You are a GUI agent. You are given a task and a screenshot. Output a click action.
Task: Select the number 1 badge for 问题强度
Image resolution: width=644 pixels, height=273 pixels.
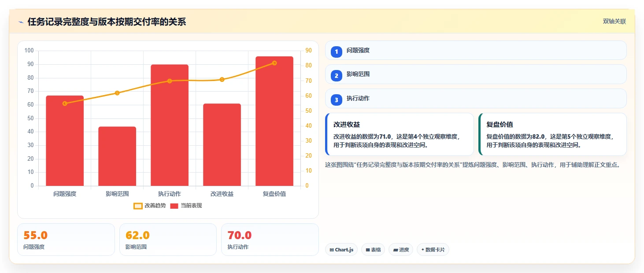337,52
